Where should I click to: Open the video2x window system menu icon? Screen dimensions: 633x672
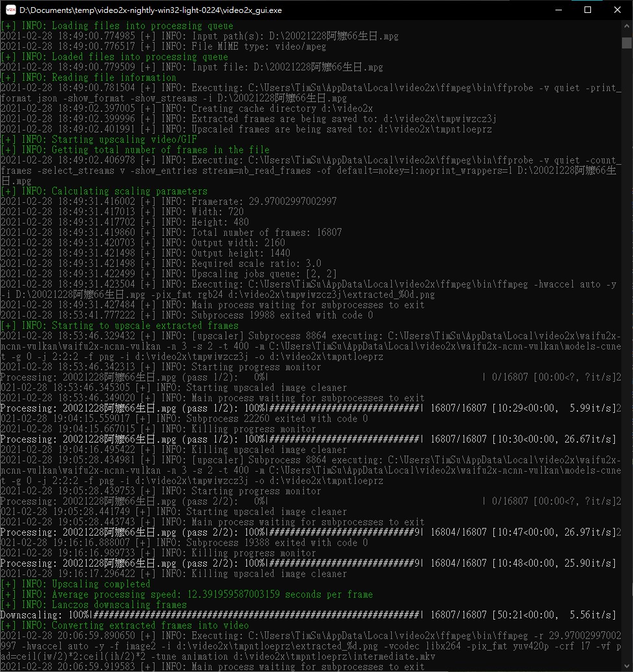pyautogui.click(x=10, y=10)
